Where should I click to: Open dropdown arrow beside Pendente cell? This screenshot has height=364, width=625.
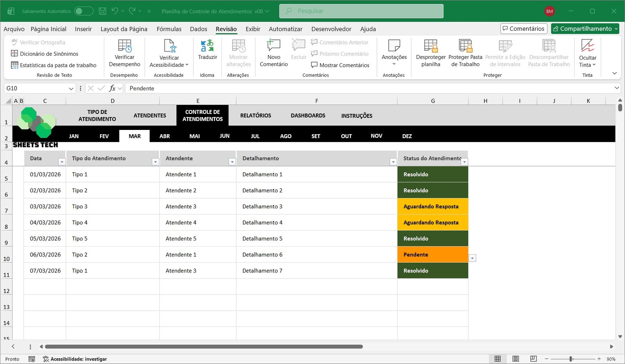(x=472, y=258)
